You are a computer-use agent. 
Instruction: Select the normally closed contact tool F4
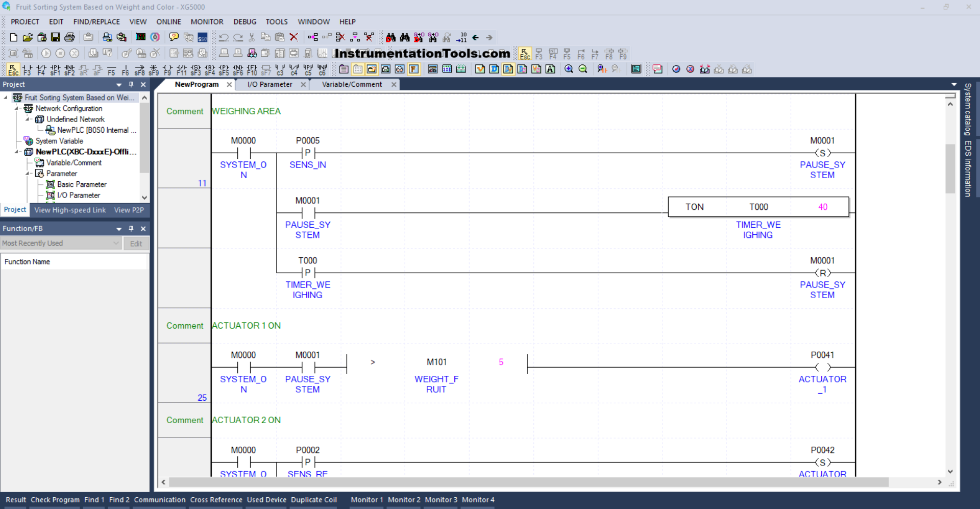coord(41,69)
